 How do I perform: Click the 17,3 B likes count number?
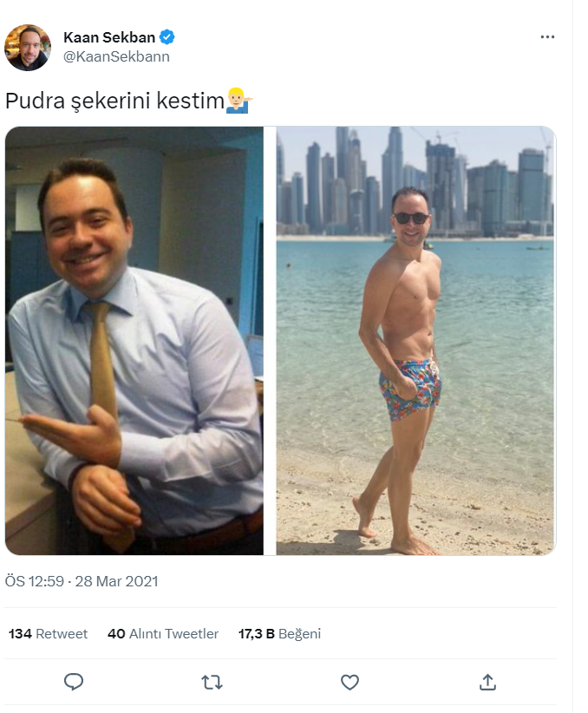(x=257, y=633)
